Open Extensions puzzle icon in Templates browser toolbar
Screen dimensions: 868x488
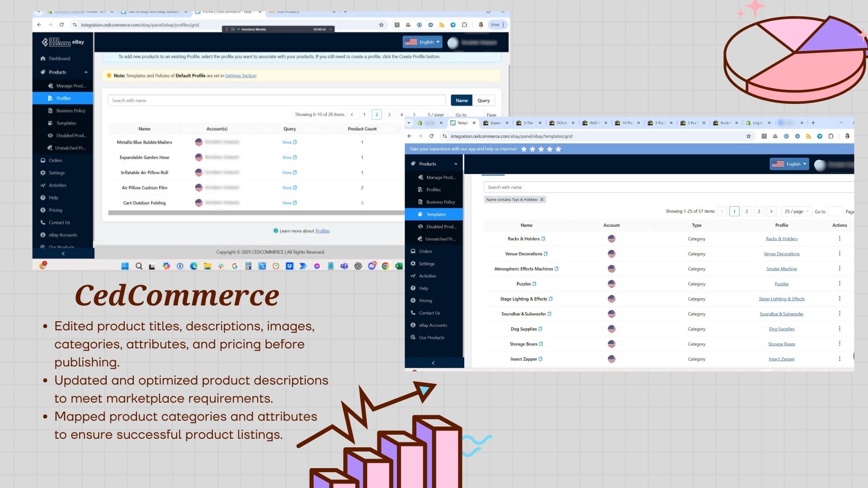coord(831,136)
